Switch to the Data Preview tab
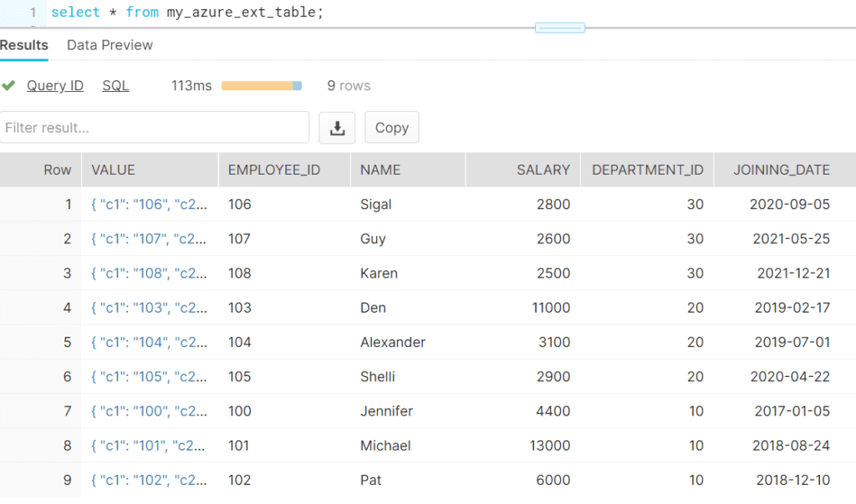This screenshot has width=856, height=504. (110, 45)
